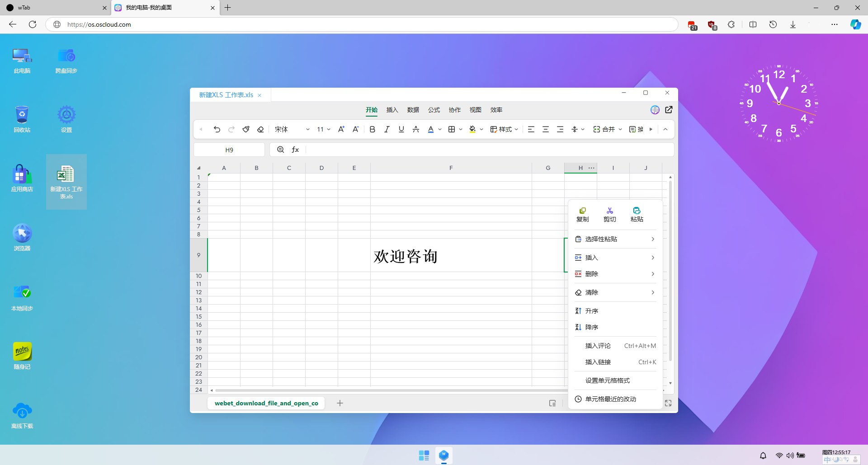Choose 插入链接 from context menu
Viewport: 868px width, 465px height.
pyautogui.click(x=615, y=362)
